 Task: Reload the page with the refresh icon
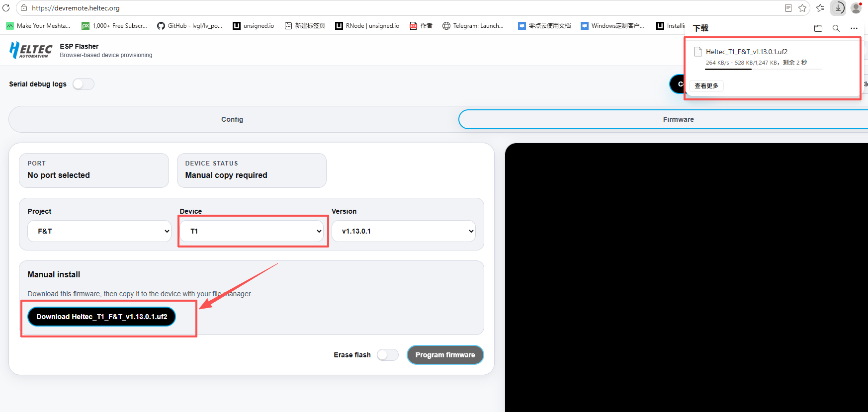coord(6,8)
